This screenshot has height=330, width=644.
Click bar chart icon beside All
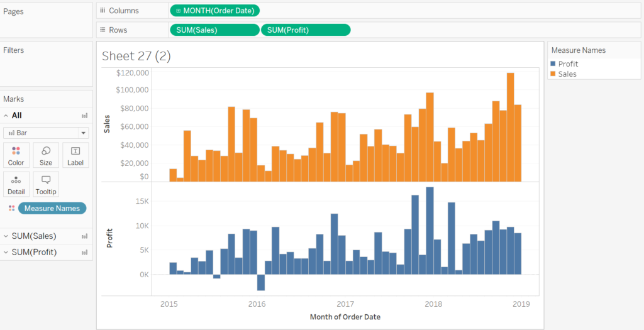84,116
